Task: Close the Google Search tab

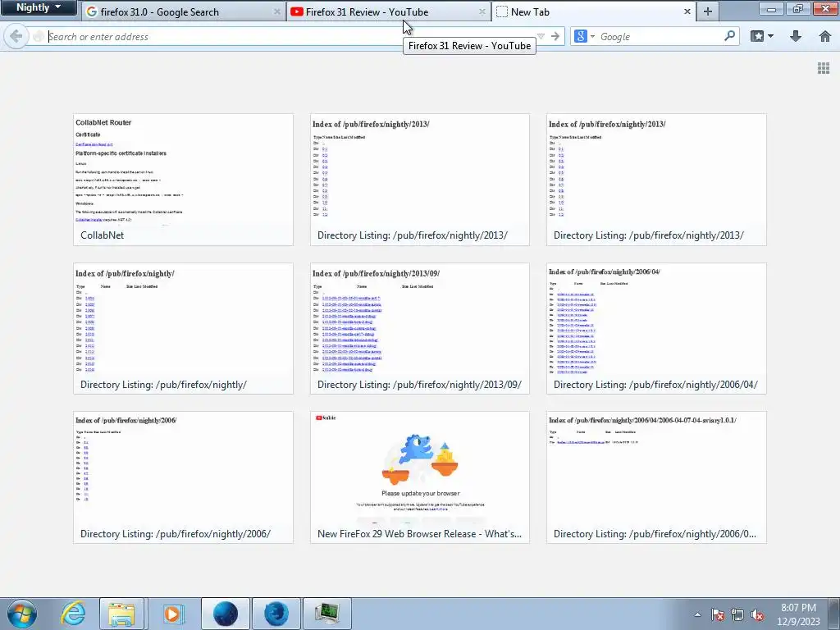Action: (276, 11)
